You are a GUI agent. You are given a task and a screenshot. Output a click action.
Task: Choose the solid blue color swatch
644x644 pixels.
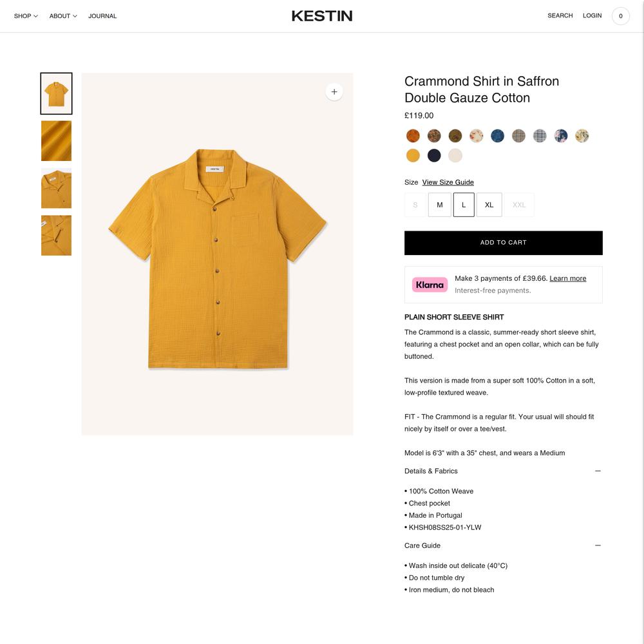click(x=497, y=135)
